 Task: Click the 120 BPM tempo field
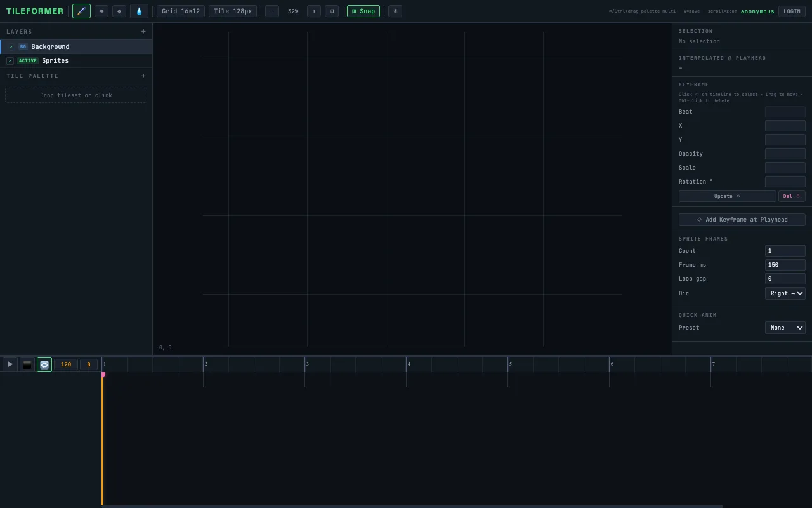coord(66,364)
